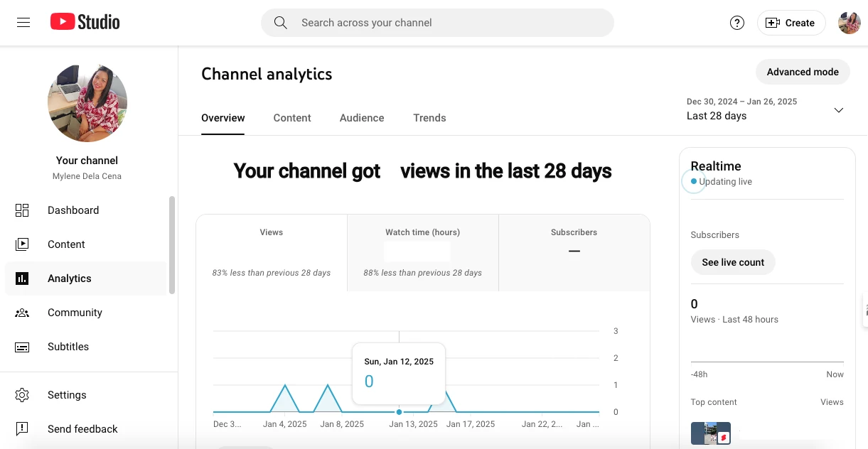Click the Settings gear icon
This screenshot has width=868, height=449.
click(22, 395)
